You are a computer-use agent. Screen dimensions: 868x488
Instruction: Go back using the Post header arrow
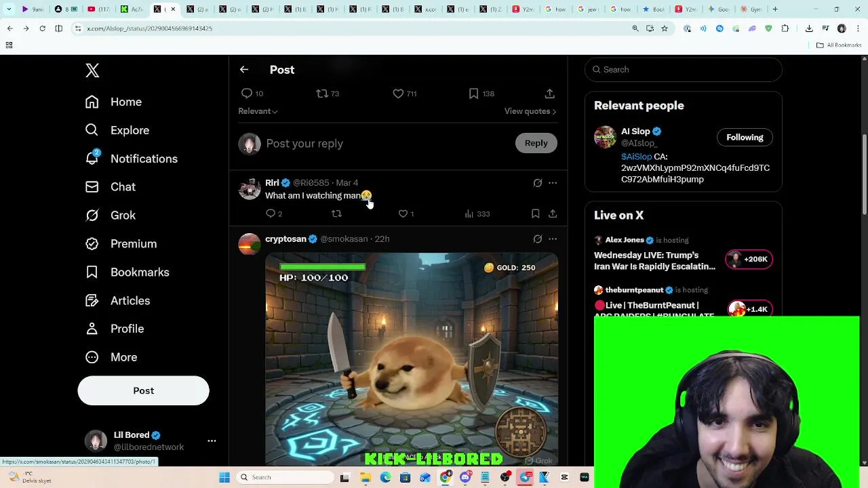click(x=244, y=70)
